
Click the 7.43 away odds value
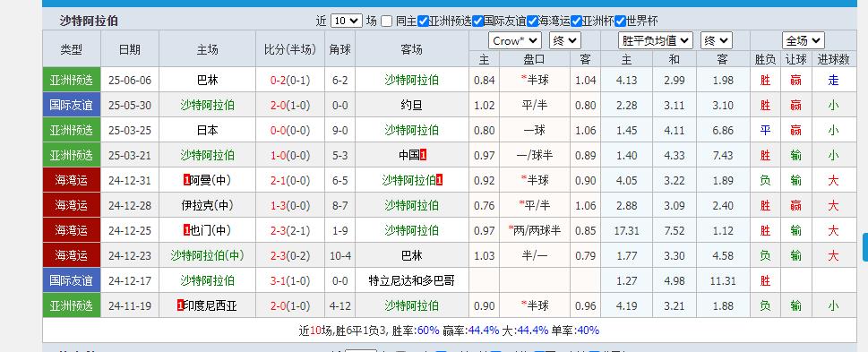[723, 155]
